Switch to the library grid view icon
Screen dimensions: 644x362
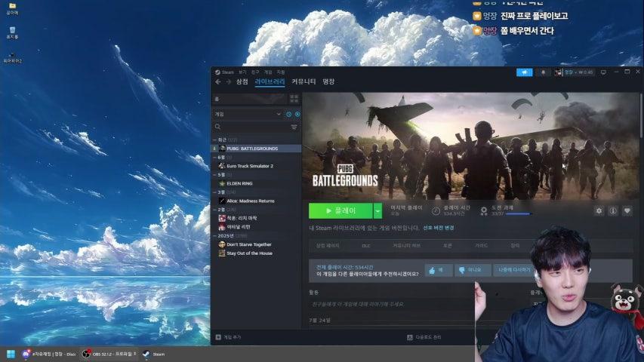[x=294, y=99]
